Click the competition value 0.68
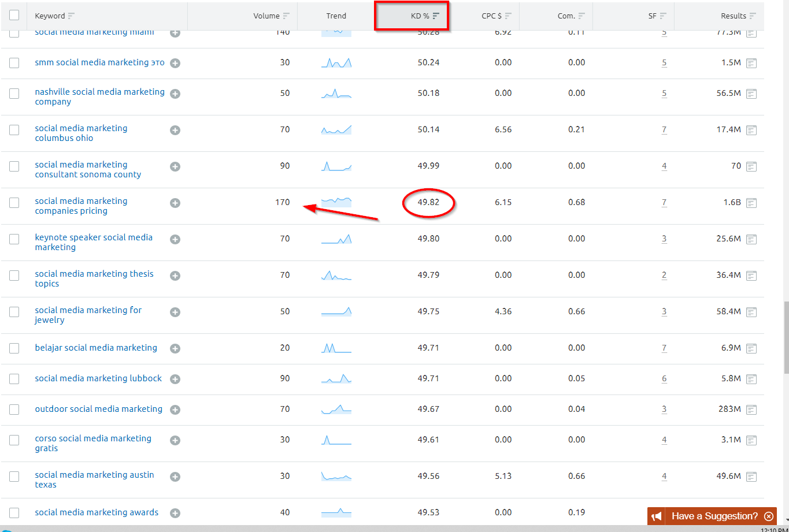789x532 pixels. click(576, 203)
